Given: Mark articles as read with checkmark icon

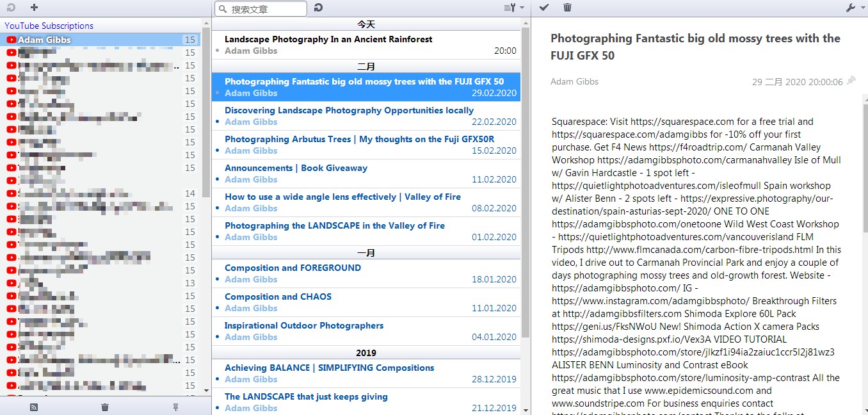Looking at the screenshot, I should pos(544,8).
